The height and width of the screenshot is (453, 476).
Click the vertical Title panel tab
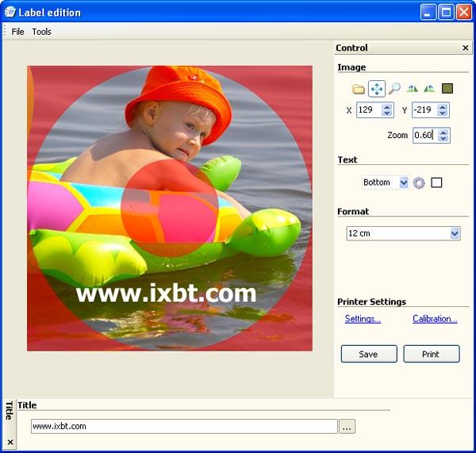[x=9, y=410]
